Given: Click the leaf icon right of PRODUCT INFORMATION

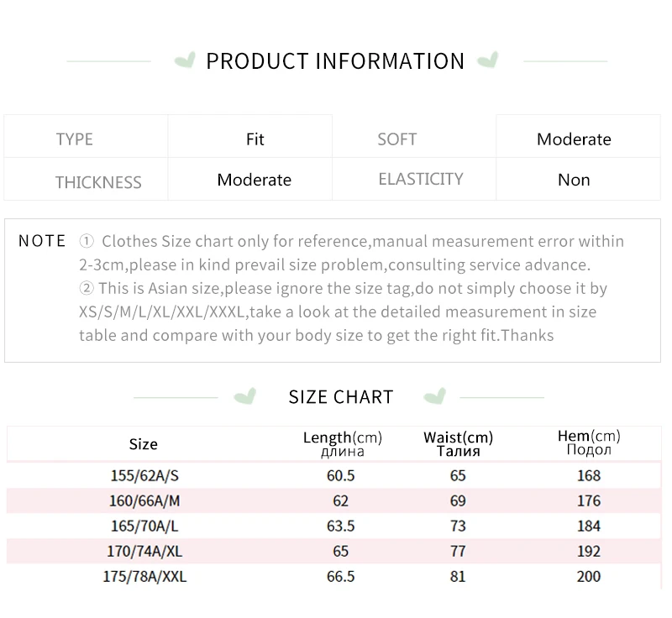Looking at the screenshot, I should pyautogui.click(x=487, y=60).
